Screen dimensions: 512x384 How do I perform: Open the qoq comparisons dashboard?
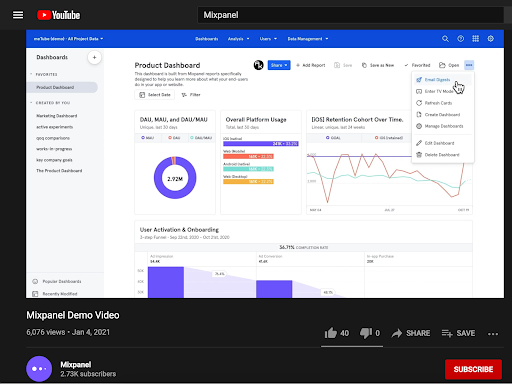coord(53,138)
